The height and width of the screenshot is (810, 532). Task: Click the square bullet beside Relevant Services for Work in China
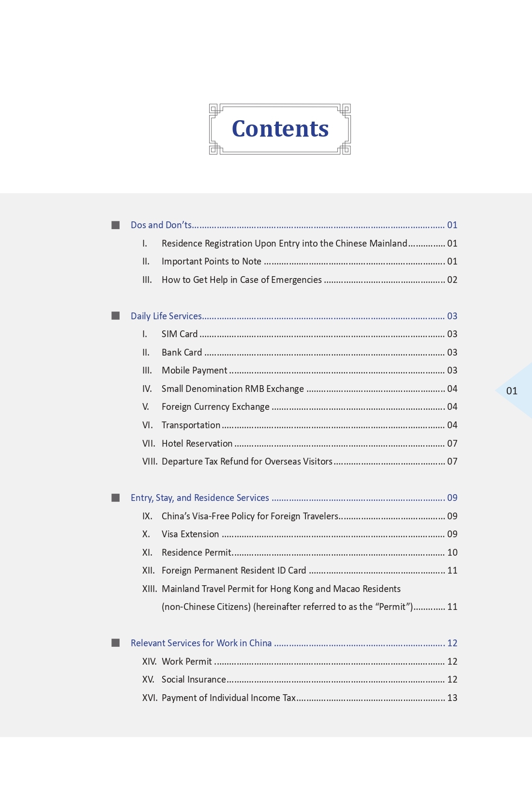[x=115, y=643]
